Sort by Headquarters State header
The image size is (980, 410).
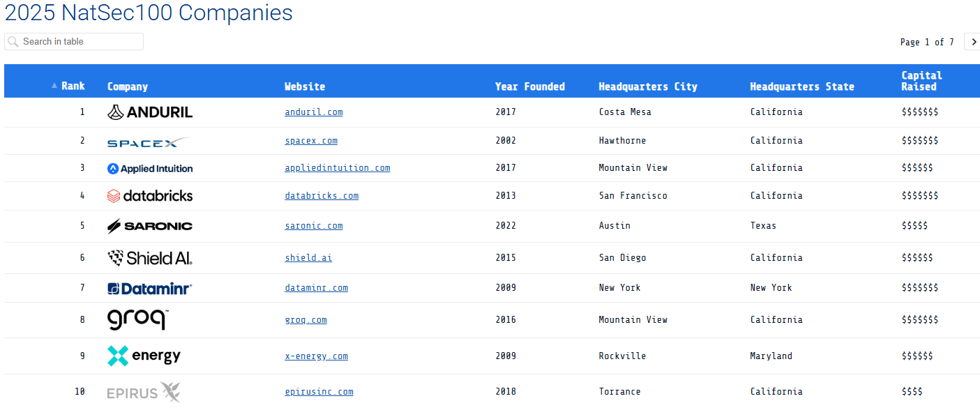(802, 86)
